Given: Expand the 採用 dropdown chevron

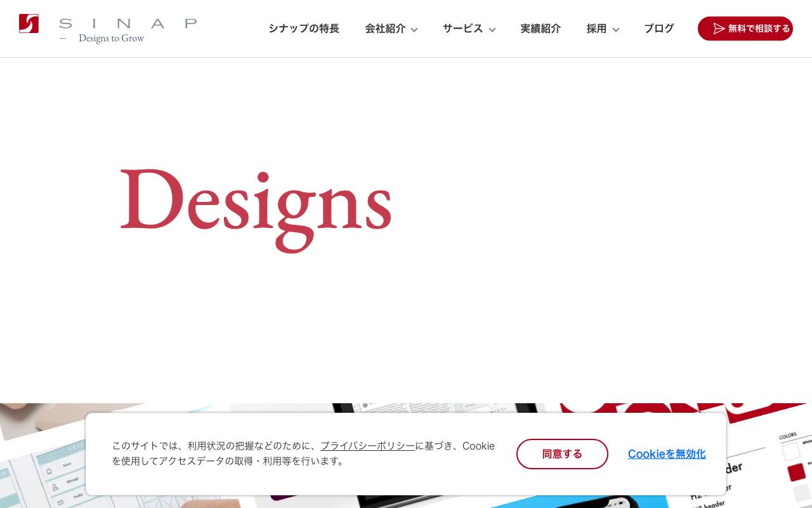Looking at the screenshot, I should point(616,30).
